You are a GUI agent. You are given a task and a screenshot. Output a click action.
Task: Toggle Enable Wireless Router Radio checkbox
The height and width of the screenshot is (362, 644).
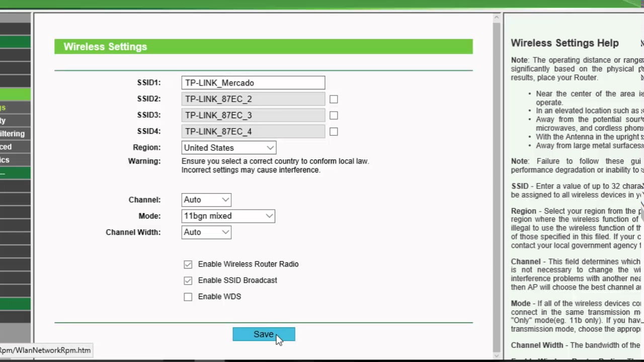188,264
